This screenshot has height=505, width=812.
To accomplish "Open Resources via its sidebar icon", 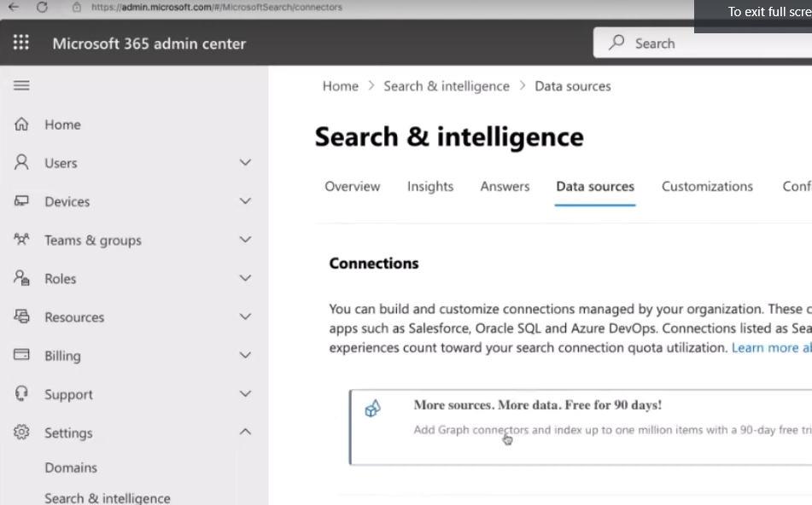I will [x=20, y=316].
